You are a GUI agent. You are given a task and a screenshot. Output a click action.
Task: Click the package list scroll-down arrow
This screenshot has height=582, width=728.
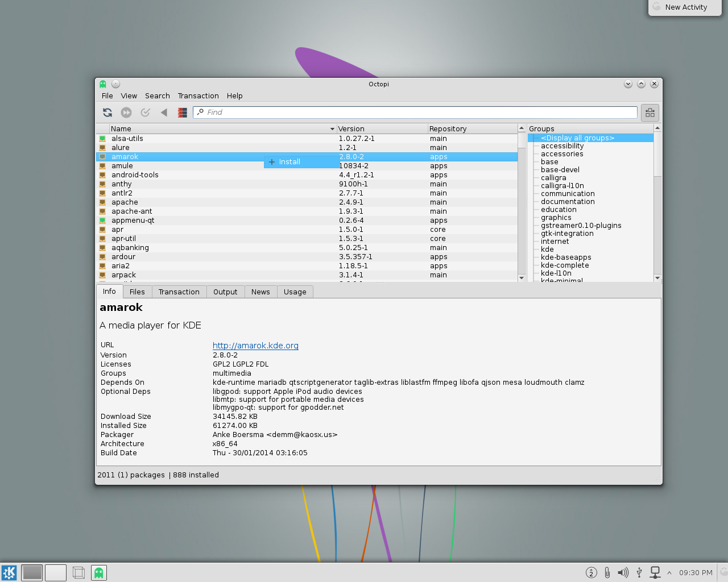pyautogui.click(x=522, y=278)
